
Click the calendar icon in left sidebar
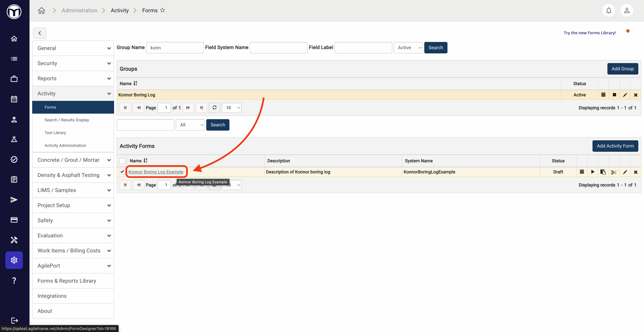point(14,99)
